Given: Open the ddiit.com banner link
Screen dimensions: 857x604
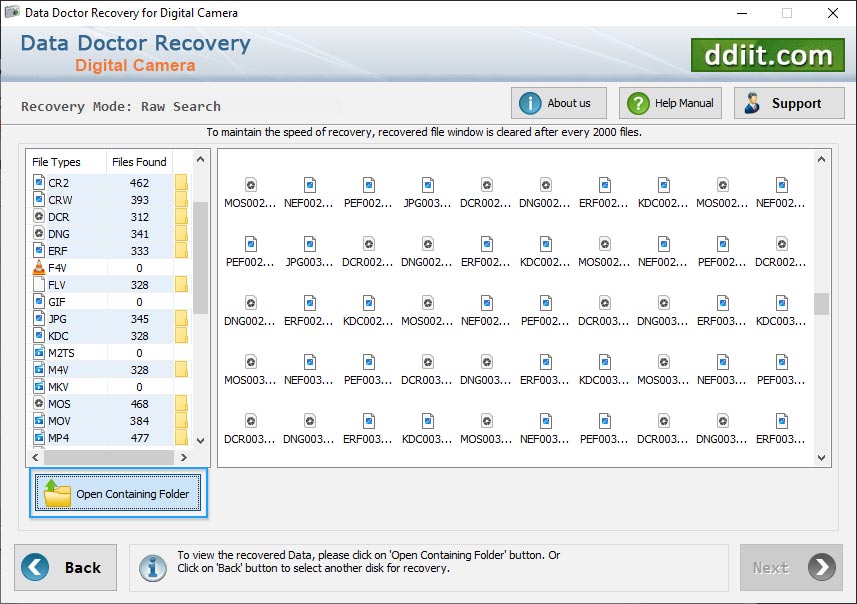Looking at the screenshot, I should [x=767, y=55].
